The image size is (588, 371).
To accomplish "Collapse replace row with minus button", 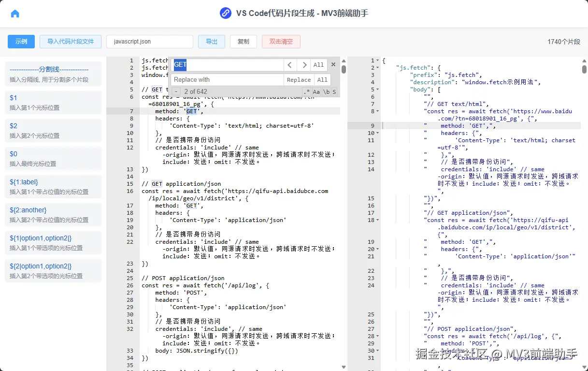I will [176, 91].
